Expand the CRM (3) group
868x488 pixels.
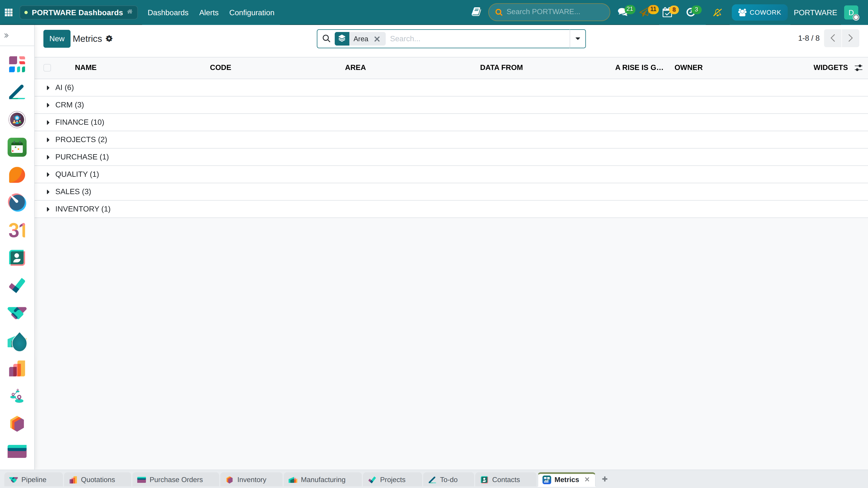click(451, 105)
